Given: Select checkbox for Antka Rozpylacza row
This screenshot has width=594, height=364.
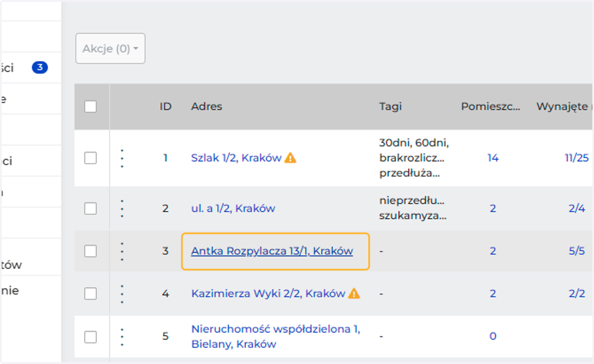Looking at the screenshot, I should pyautogui.click(x=91, y=251).
